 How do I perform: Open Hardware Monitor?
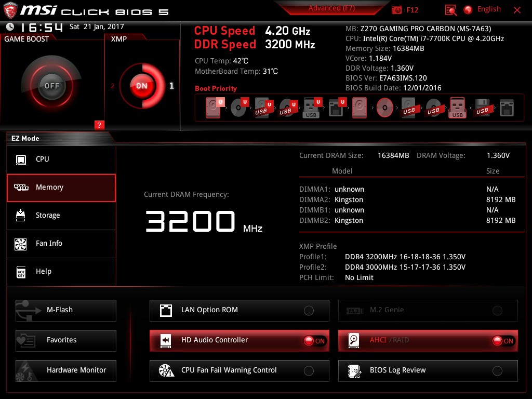[x=66, y=370]
